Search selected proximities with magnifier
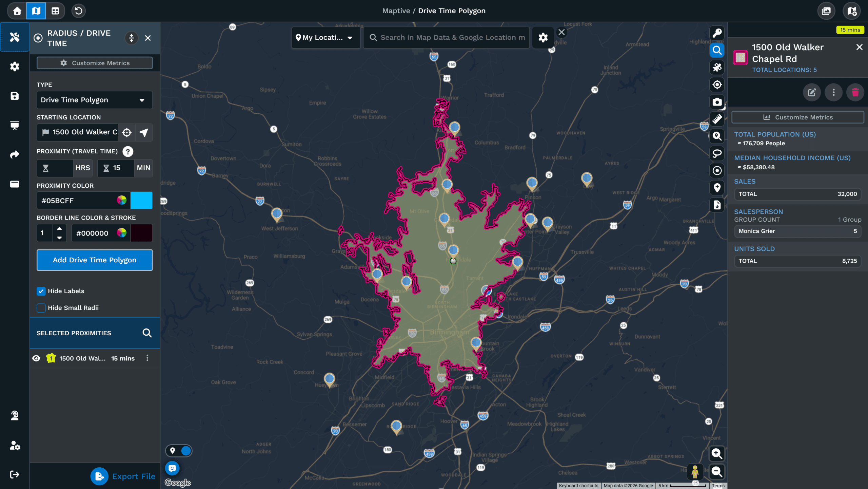 (x=147, y=333)
